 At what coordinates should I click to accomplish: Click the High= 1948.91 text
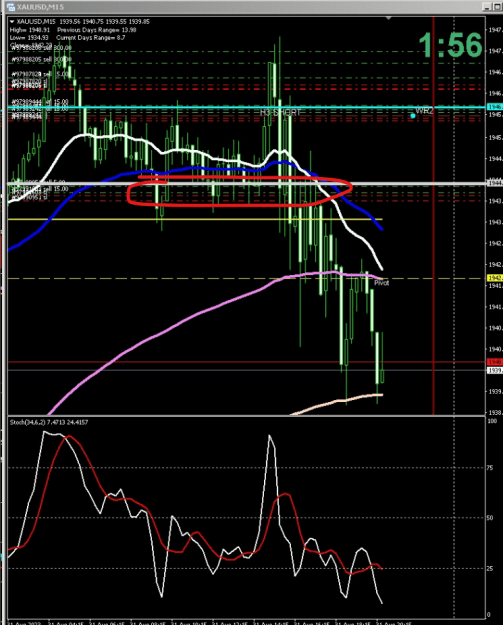(x=29, y=30)
